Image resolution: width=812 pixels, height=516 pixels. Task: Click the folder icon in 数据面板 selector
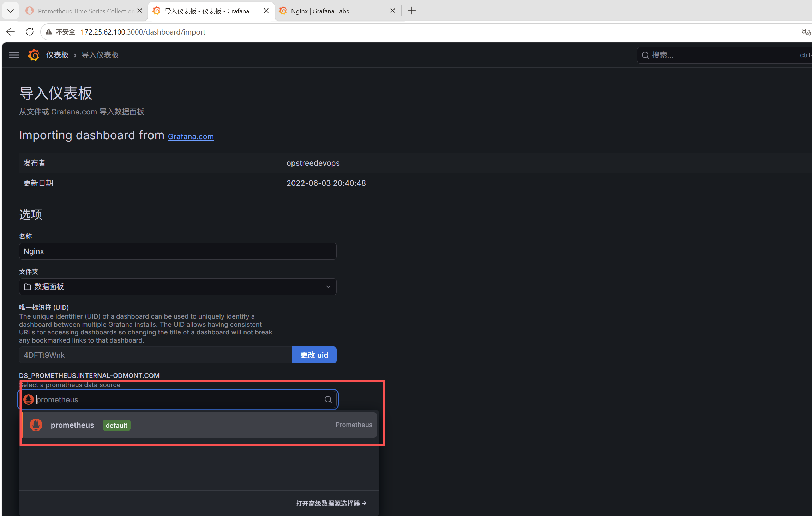pyautogui.click(x=28, y=287)
